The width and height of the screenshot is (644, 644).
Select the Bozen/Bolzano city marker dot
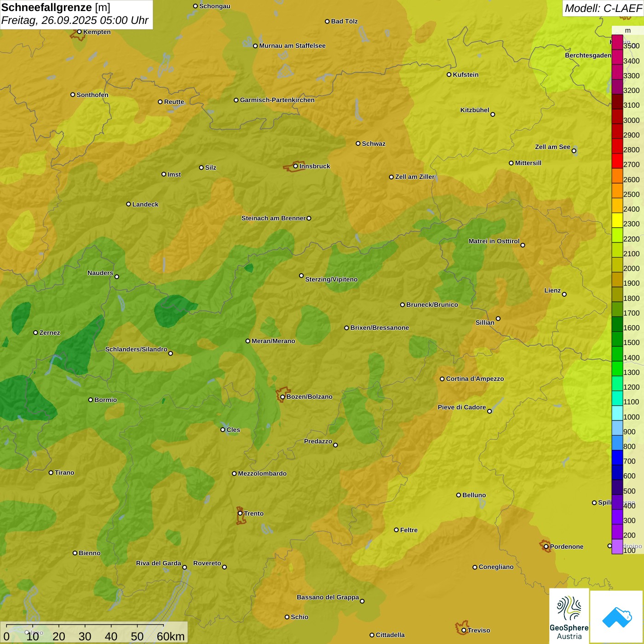282,397
